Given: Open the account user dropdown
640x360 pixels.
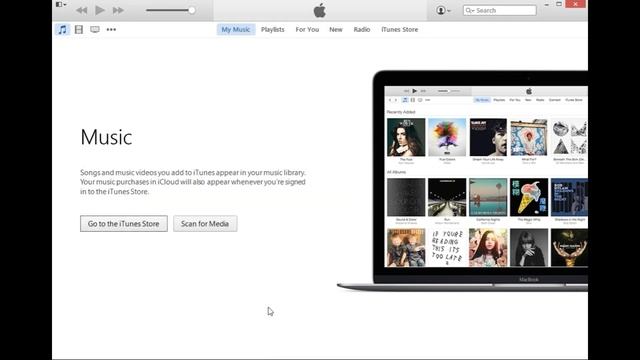Looking at the screenshot, I should (443, 10).
